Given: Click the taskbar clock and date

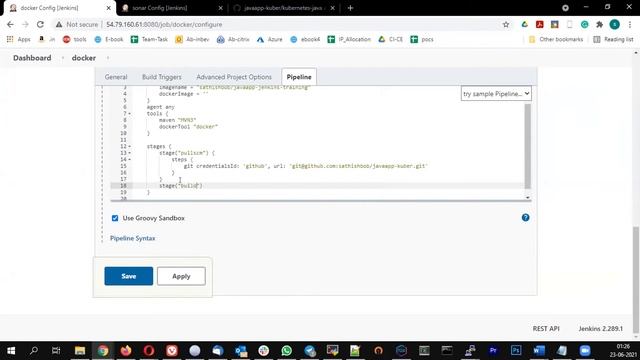Looking at the screenshot, I should coord(623,351).
